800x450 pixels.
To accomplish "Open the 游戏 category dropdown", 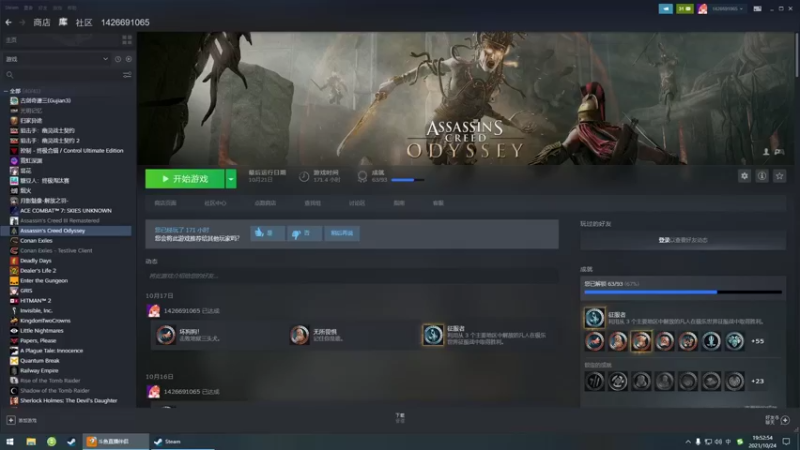I will (x=56, y=59).
